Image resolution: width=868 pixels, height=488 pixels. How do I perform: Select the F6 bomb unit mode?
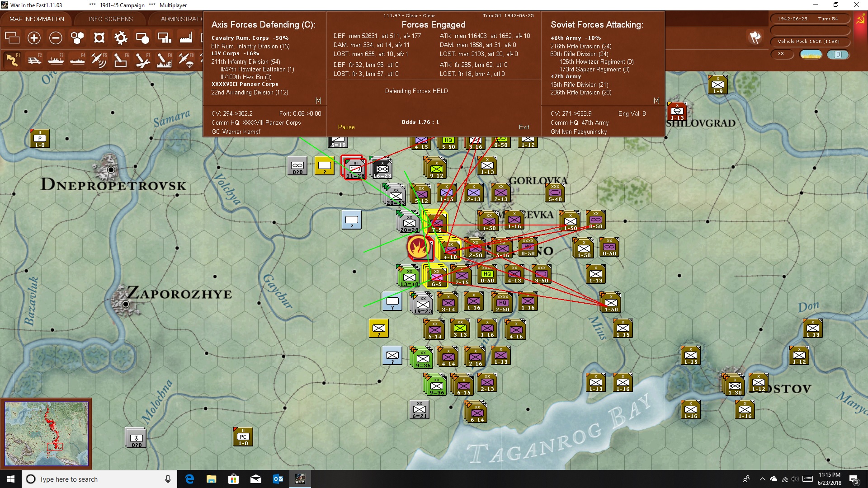(x=121, y=60)
